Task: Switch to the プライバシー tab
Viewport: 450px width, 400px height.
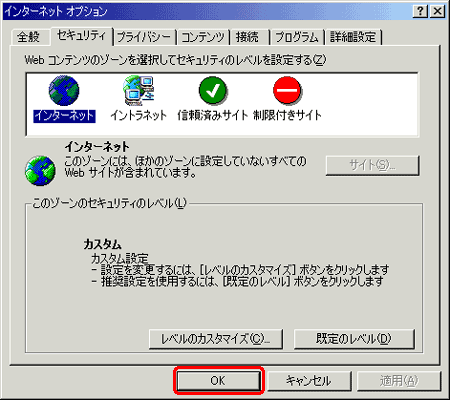Action: tap(144, 37)
